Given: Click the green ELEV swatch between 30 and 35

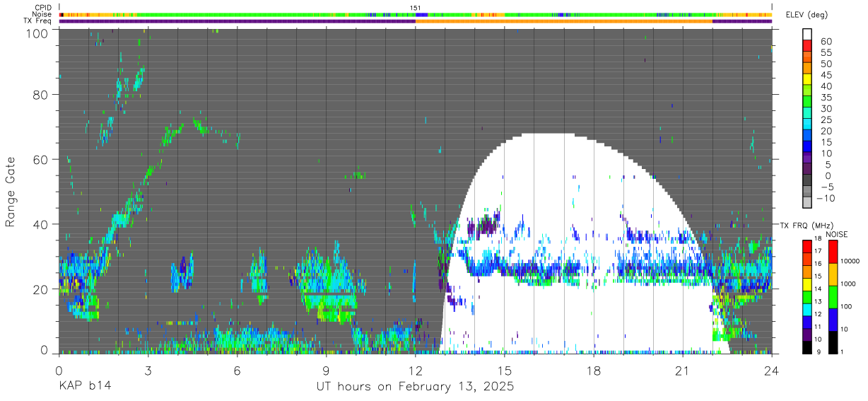Looking at the screenshot, I should coord(807,102).
